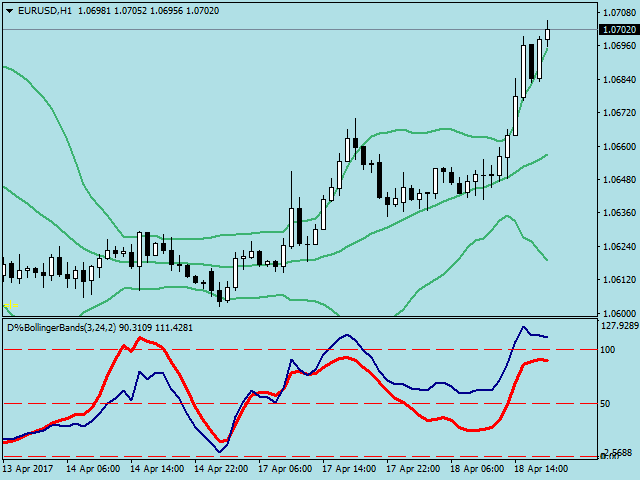Image resolution: width=640 pixels, height=480 pixels.
Task: Click the 1.06360 price scale value
Action: point(619,213)
